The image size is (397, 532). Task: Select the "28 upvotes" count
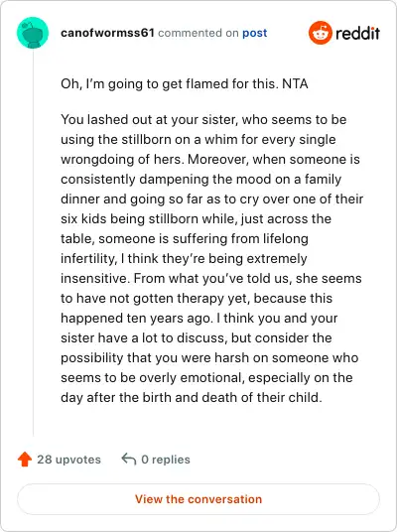[68, 460]
